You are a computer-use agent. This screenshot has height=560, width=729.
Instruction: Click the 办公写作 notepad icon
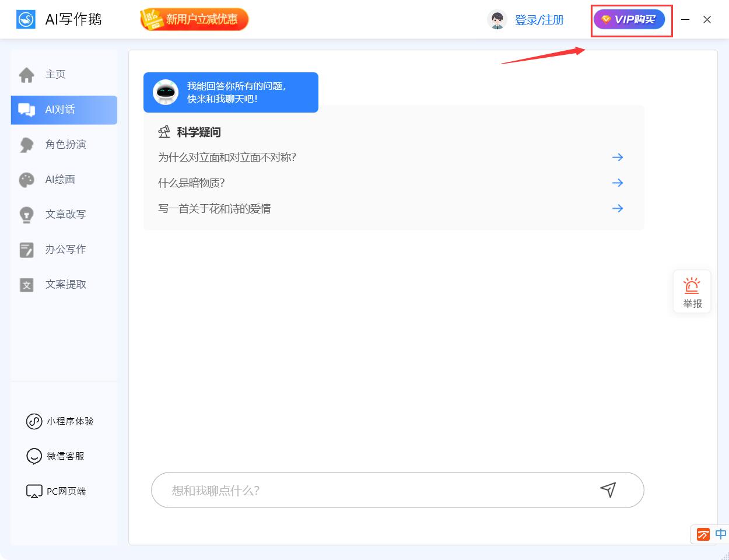pyautogui.click(x=27, y=250)
